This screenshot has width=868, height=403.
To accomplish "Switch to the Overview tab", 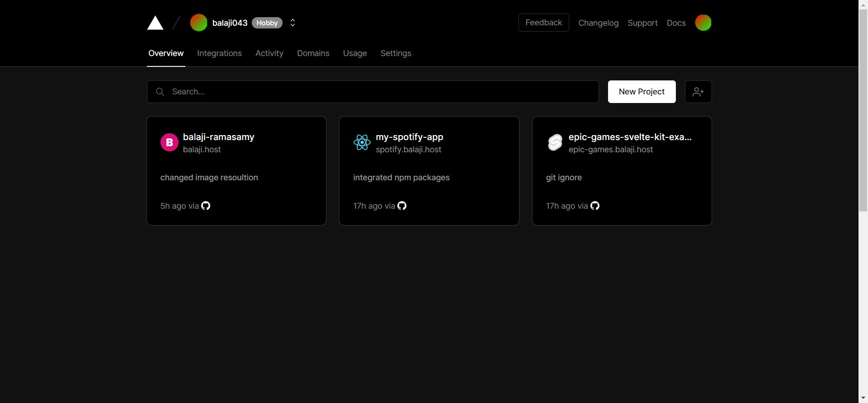I will (x=166, y=53).
